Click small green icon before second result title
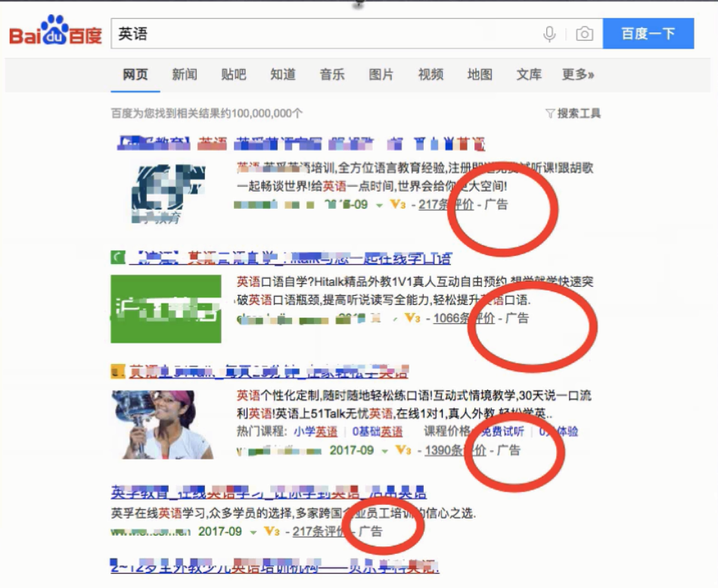718x588 pixels. (x=118, y=258)
